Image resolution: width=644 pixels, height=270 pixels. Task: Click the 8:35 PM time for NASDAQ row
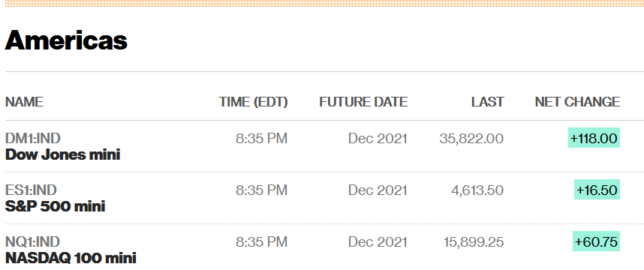pyautogui.click(x=262, y=241)
